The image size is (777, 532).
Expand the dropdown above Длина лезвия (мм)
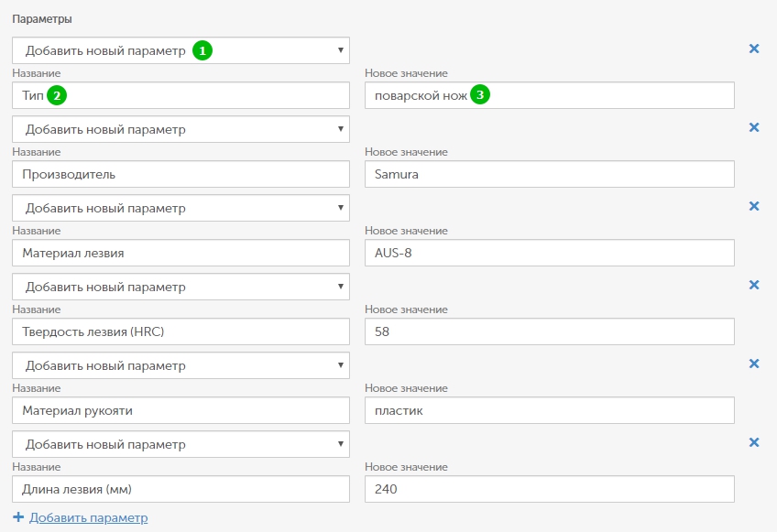tap(181, 444)
